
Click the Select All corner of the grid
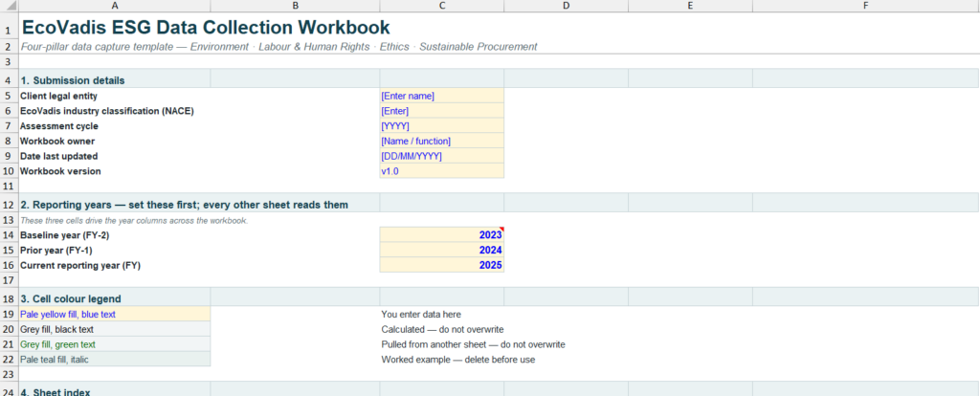pyautogui.click(x=10, y=6)
